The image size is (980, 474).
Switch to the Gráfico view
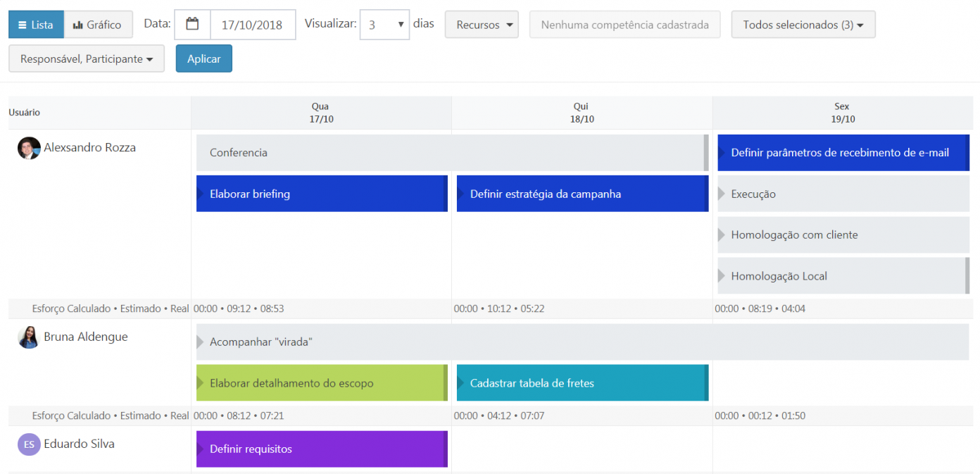[x=99, y=23]
